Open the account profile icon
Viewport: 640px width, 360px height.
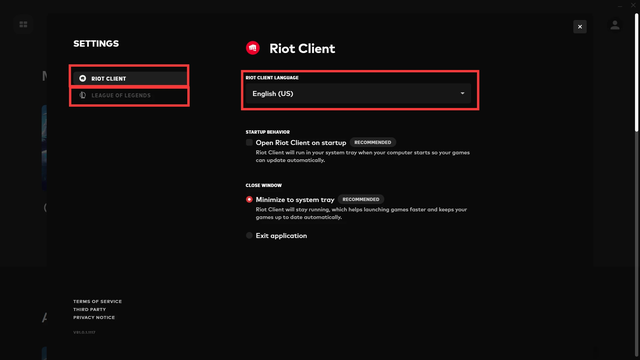tap(615, 25)
